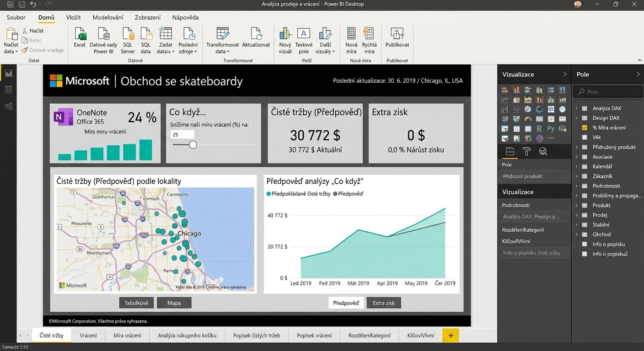This screenshot has width=644, height=351.
Task: Switch to Model view in left sidebar
Action: pyautogui.click(x=8, y=106)
